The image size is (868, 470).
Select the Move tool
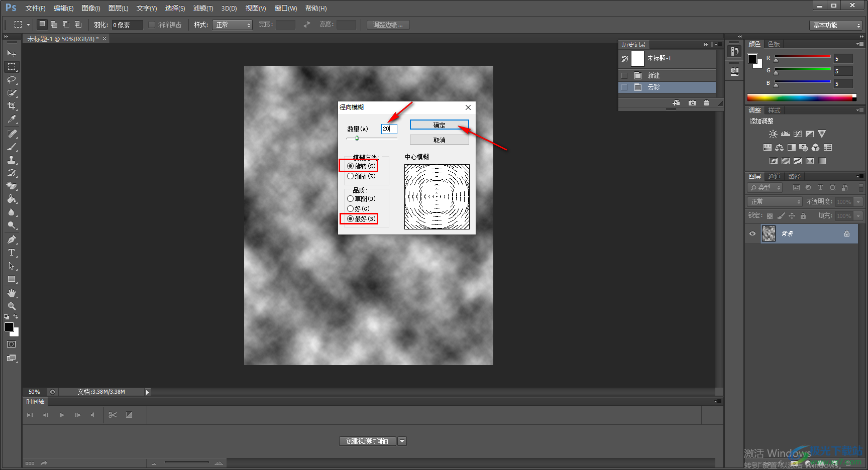tap(12, 53)
